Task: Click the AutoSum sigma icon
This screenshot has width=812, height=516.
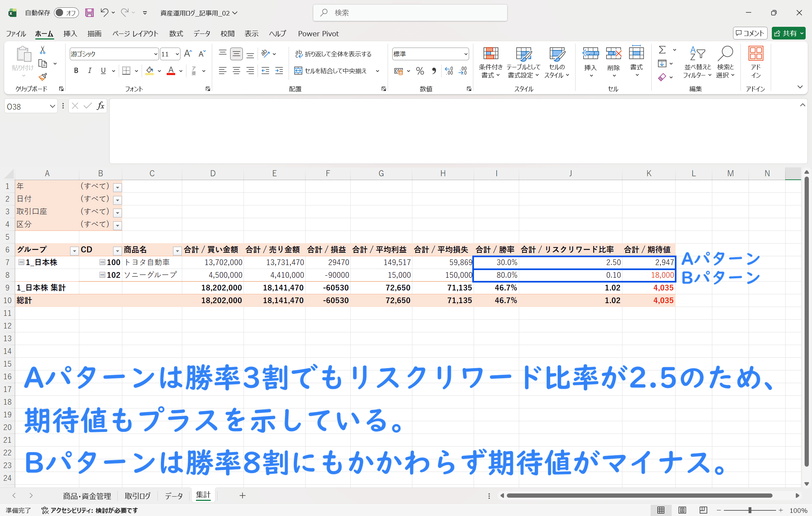Action: [663, 50]
